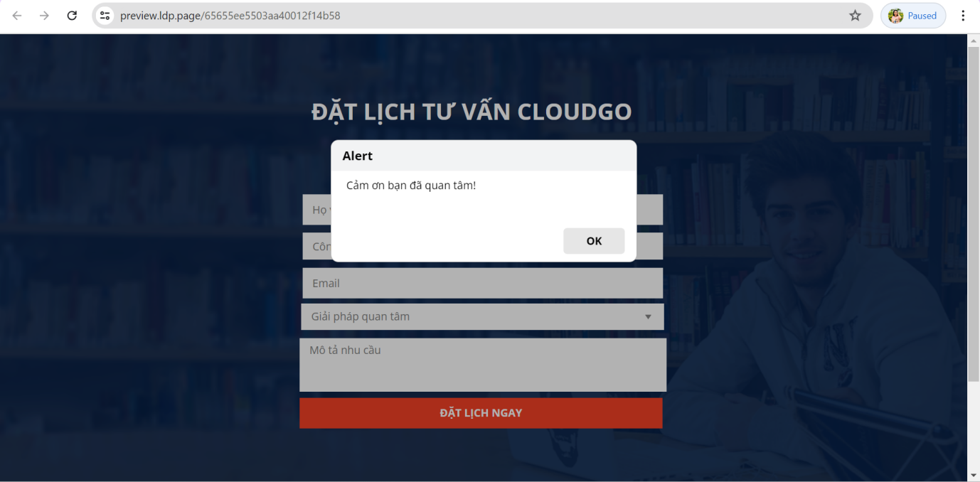This screenshot has width=980, height=482.
Task: Click the ĐẶT LỊCH NGAY button
Action: click(481, 413)
